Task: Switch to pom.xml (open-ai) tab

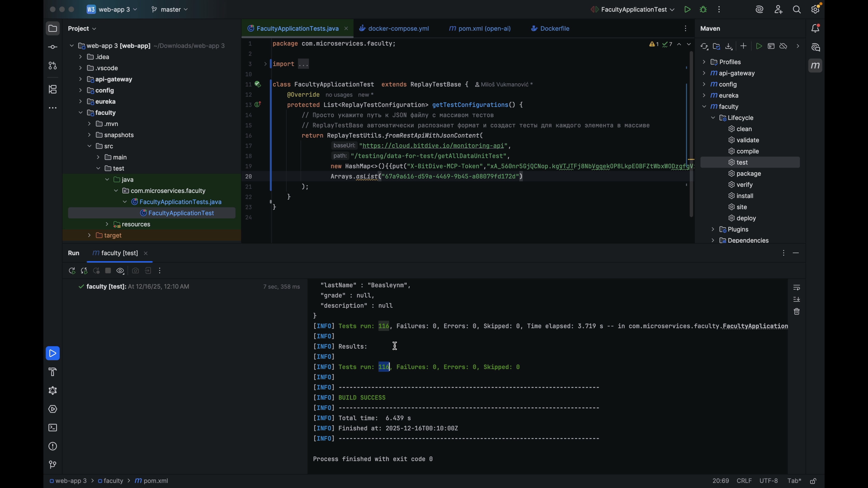Action: coord(480,29)
